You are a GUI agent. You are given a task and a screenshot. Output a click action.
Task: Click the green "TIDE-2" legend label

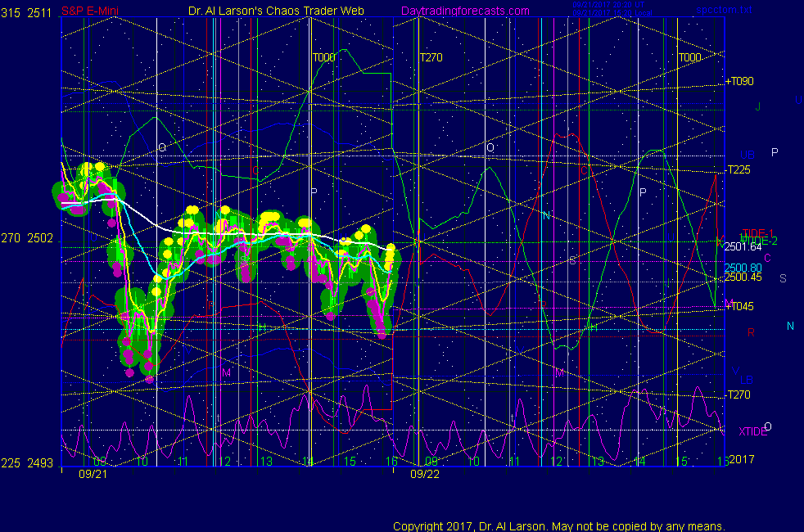tap(760, 241)
